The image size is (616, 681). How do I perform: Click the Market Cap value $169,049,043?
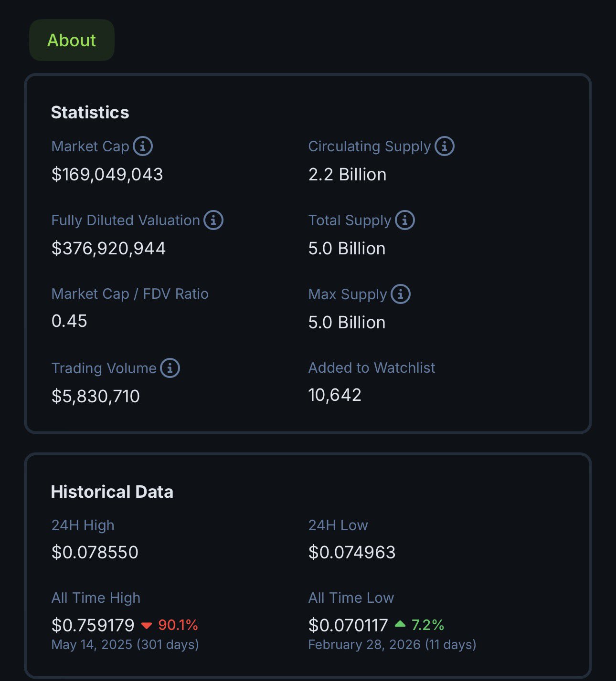point(107,175)
